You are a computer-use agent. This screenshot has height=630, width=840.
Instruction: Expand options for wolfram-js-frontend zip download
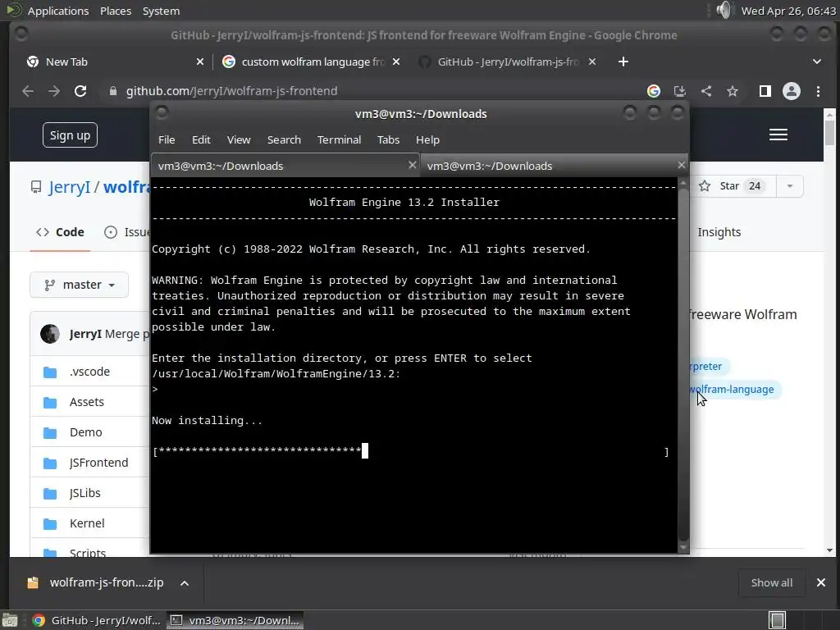[185, 583]
